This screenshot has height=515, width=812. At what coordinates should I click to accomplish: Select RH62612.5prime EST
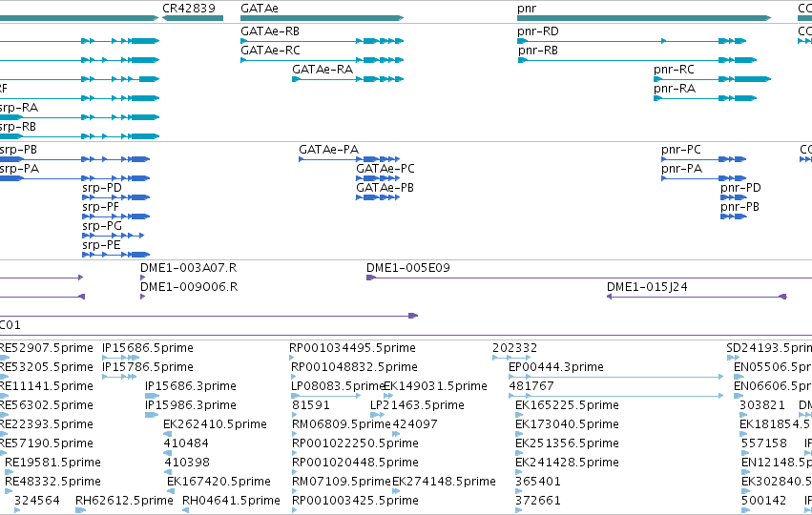coord(81,510)
